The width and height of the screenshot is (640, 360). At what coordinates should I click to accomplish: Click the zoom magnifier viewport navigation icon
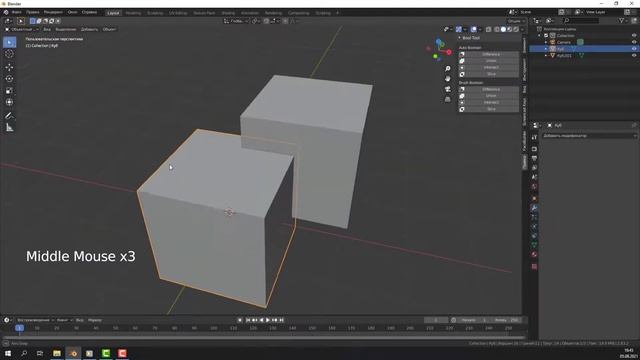(448, 69)
